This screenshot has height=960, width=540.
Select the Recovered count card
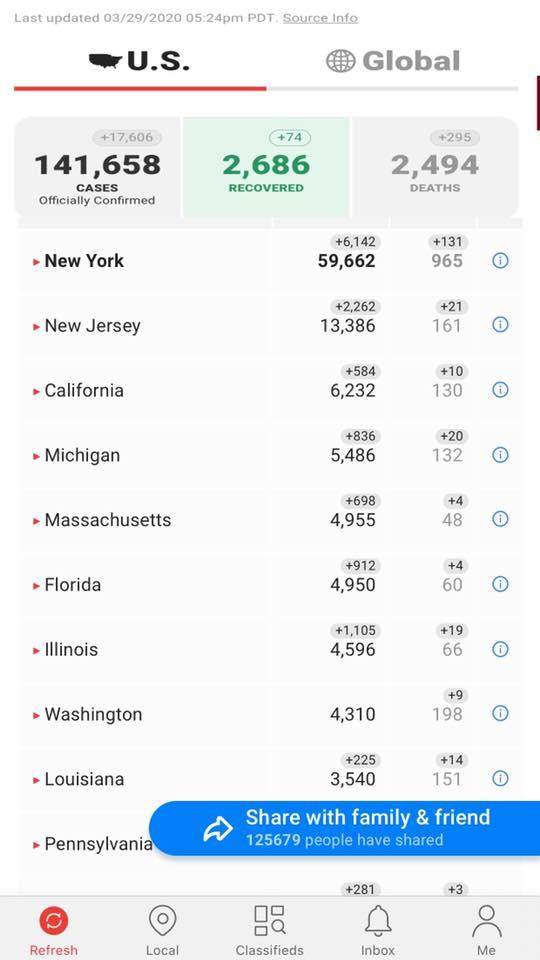[266, 167]
